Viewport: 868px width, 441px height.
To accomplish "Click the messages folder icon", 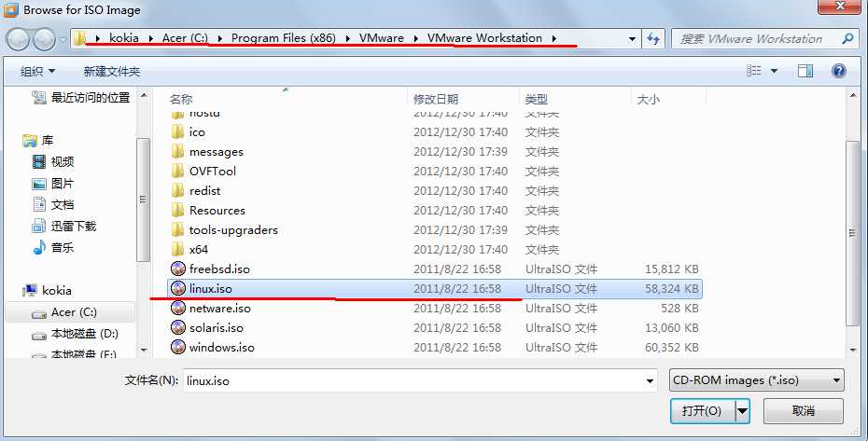I will coord(177,151).
